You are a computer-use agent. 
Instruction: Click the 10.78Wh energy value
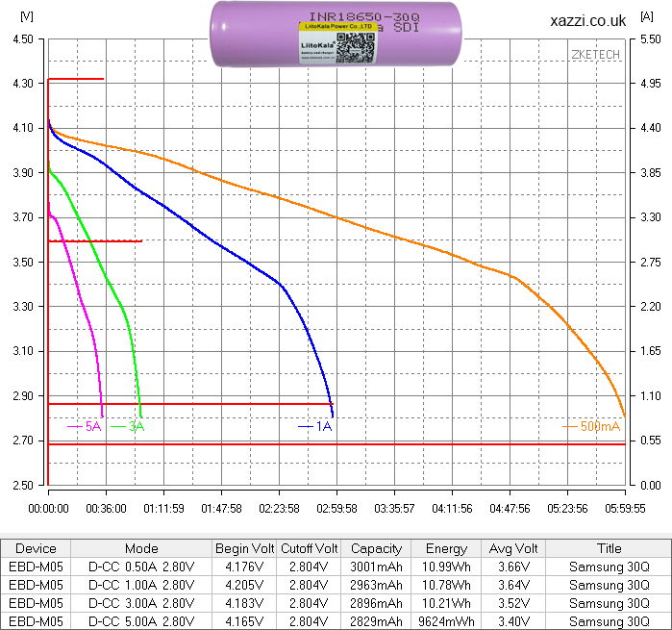coord(446,585)
